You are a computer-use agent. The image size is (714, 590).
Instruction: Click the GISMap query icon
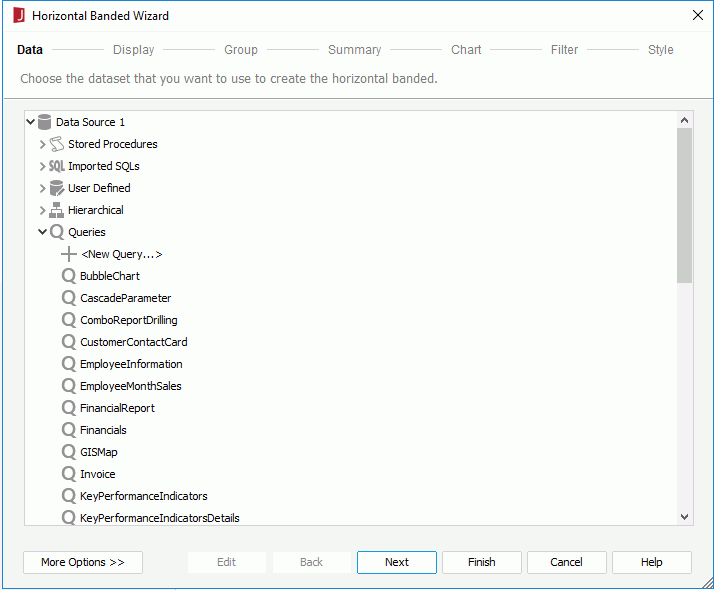[69, 452]
